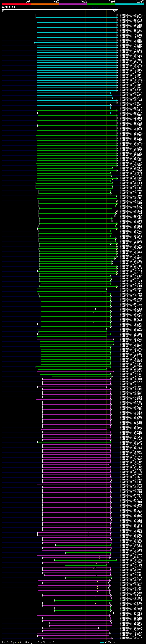Select label UniRef100_A5AJ28

[x=131, y=90]
